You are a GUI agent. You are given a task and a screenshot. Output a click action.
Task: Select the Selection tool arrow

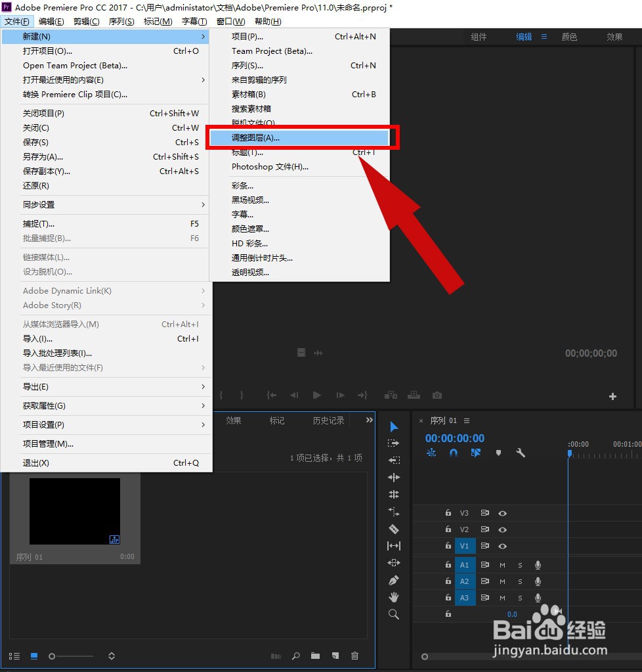pos(394,426)
